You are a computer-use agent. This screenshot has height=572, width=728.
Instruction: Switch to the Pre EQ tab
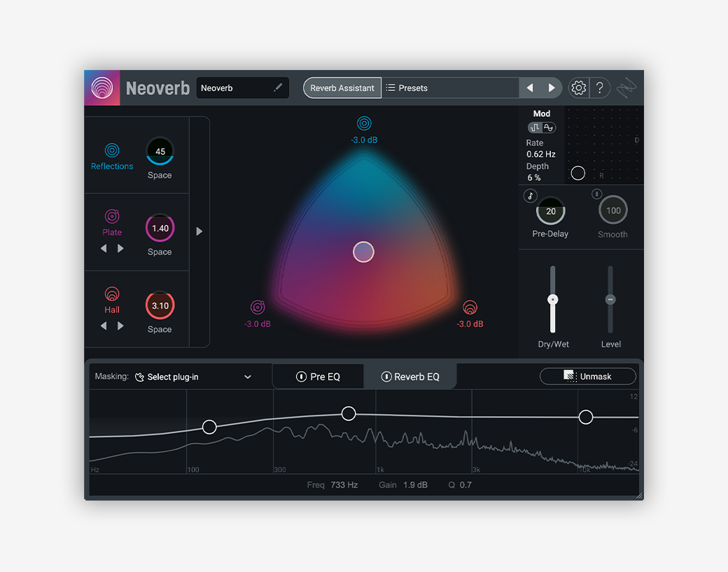pos(318,377)
